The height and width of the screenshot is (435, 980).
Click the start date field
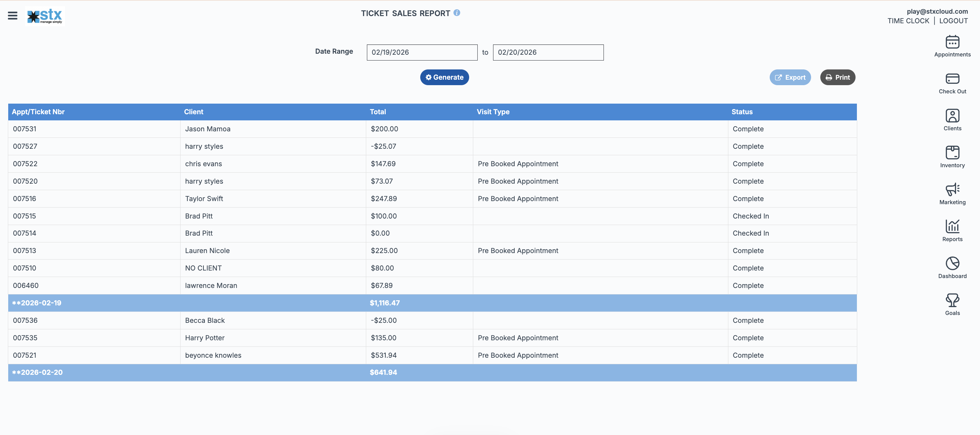click(x=422, y=53)
